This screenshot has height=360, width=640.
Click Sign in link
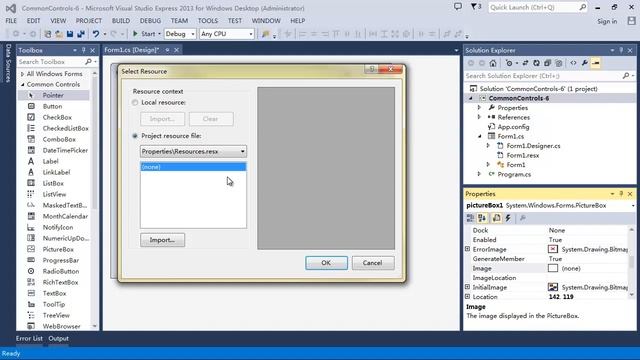[x=607, y=21]
